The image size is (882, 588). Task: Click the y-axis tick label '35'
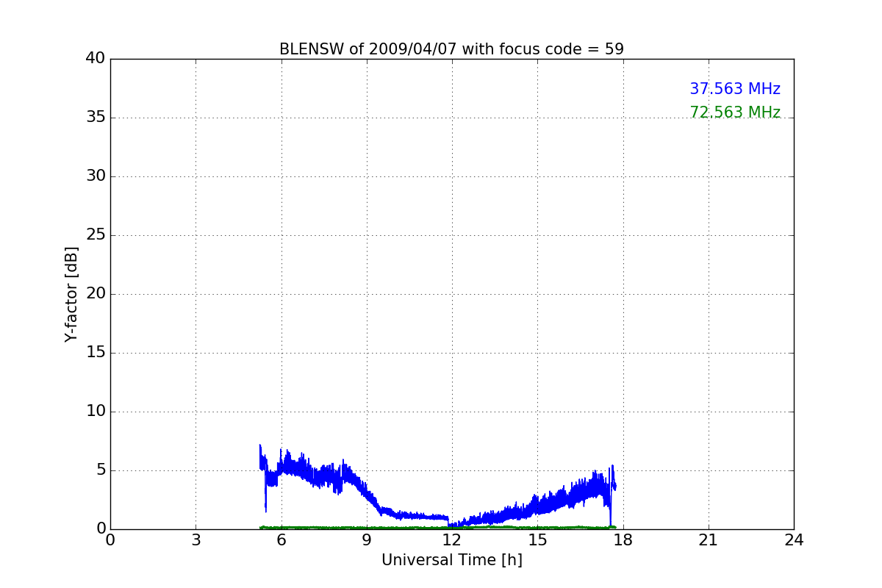96,117
